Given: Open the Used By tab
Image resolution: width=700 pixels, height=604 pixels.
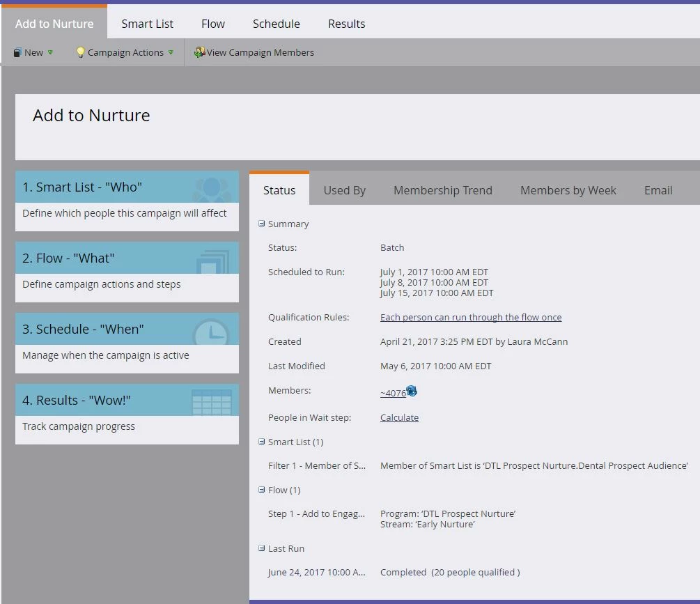Looking at the screenshot, I should pyautogui.click(x=345, y=190).
